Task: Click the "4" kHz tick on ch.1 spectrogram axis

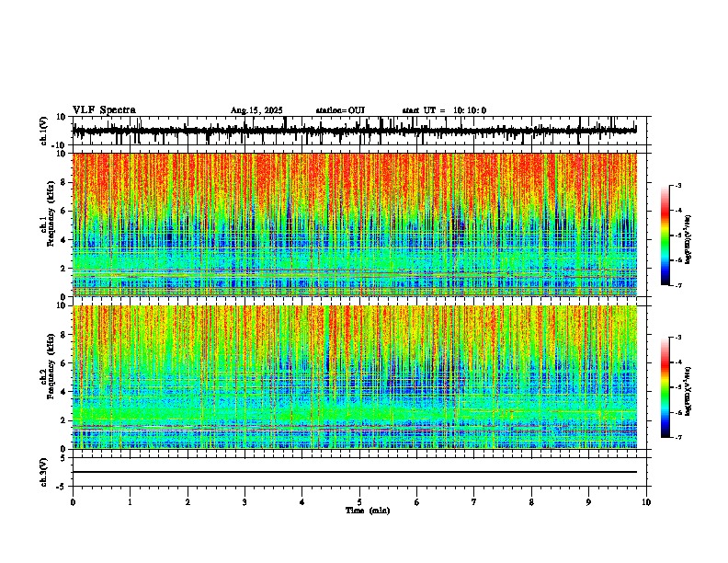Action: [64, 240]
